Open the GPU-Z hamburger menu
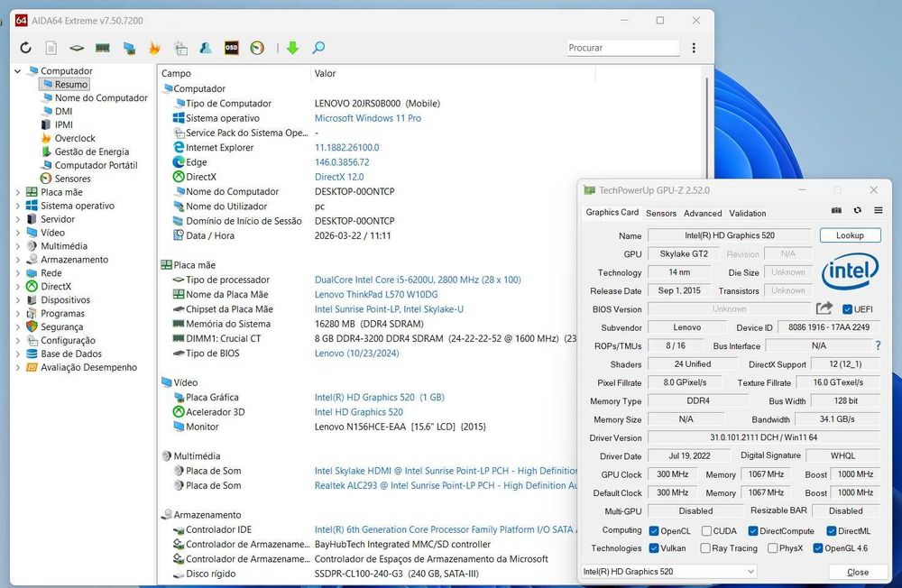The height and width of the screenshot is (588, 902). (x=879, y=210)
